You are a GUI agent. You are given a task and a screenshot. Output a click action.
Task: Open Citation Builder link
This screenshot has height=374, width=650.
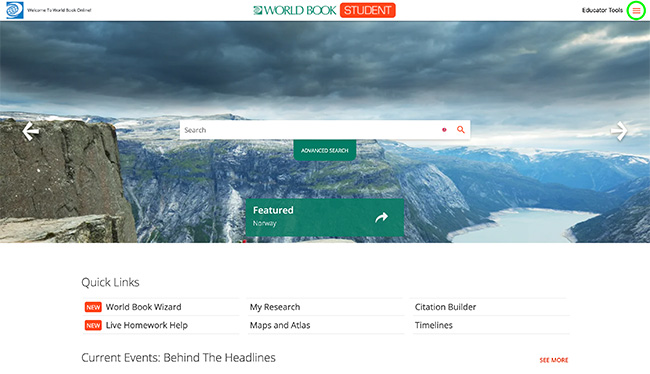tap(445, 307)
